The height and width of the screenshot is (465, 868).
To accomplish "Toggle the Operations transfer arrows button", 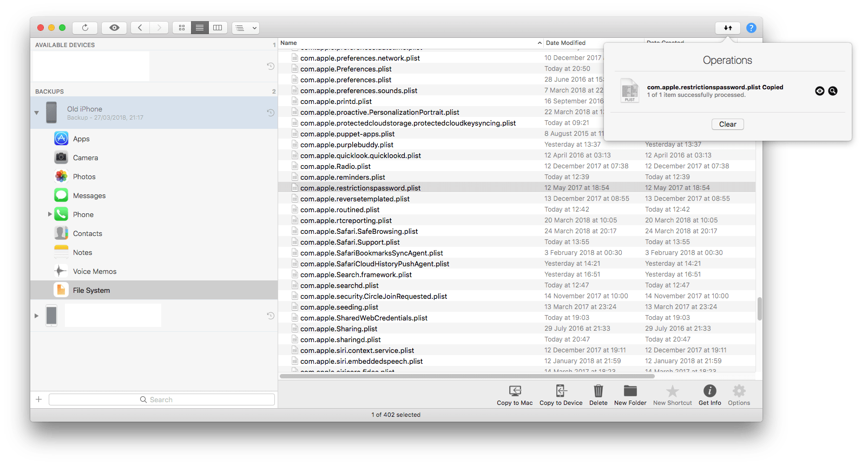I will click(x=728, y=28).
